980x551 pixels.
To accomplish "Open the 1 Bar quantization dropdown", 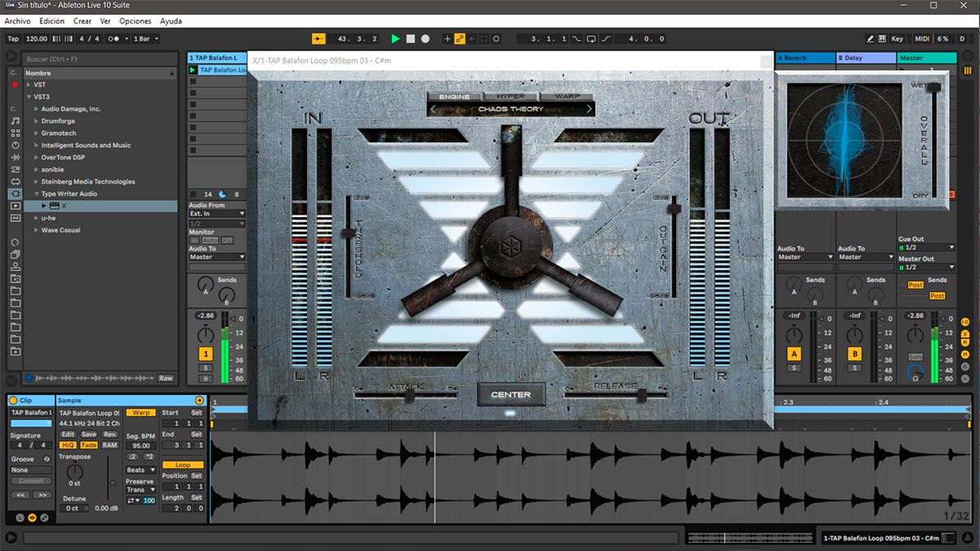I will [x=145, y=38].
